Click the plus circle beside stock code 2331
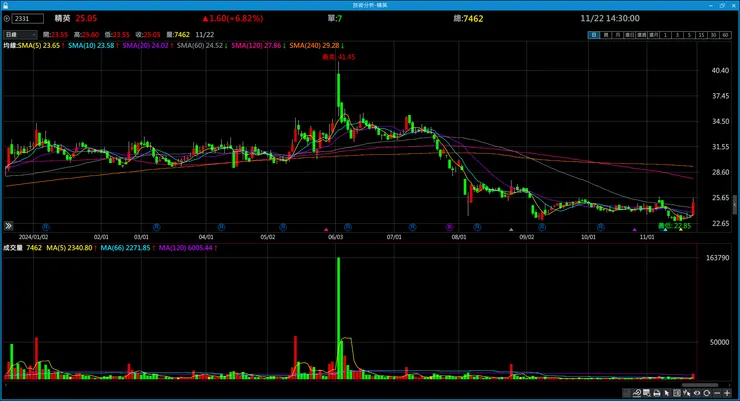 7,19
